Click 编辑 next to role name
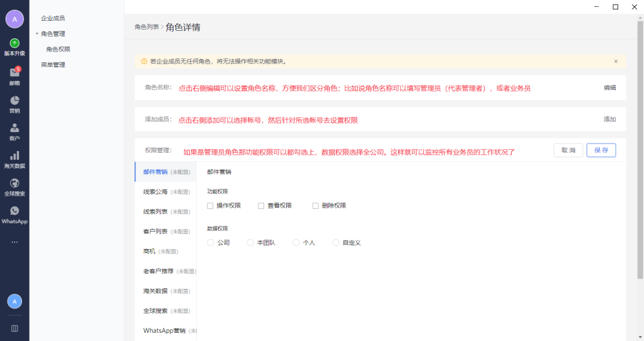Viewport: 644px width, 341px height. (609, 88)
